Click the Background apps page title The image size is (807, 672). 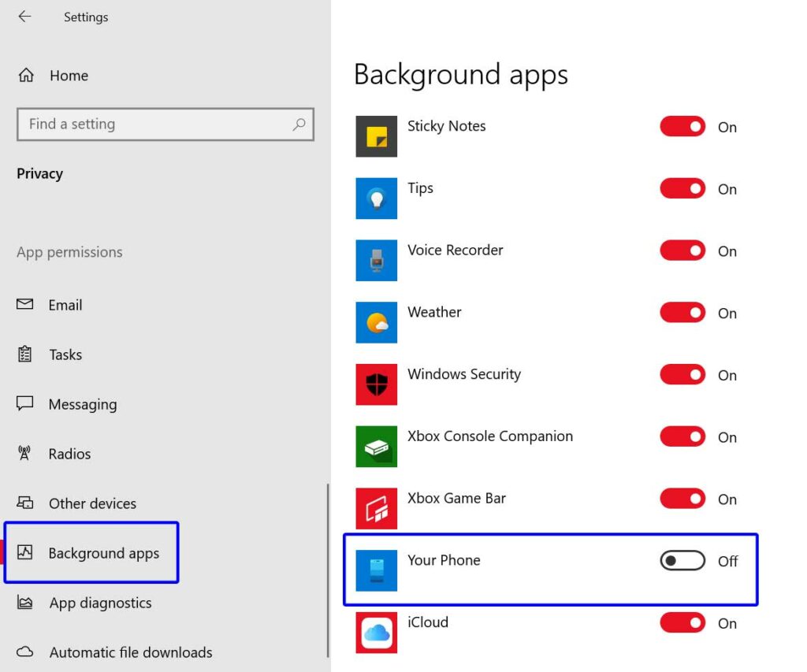point(460,75)
